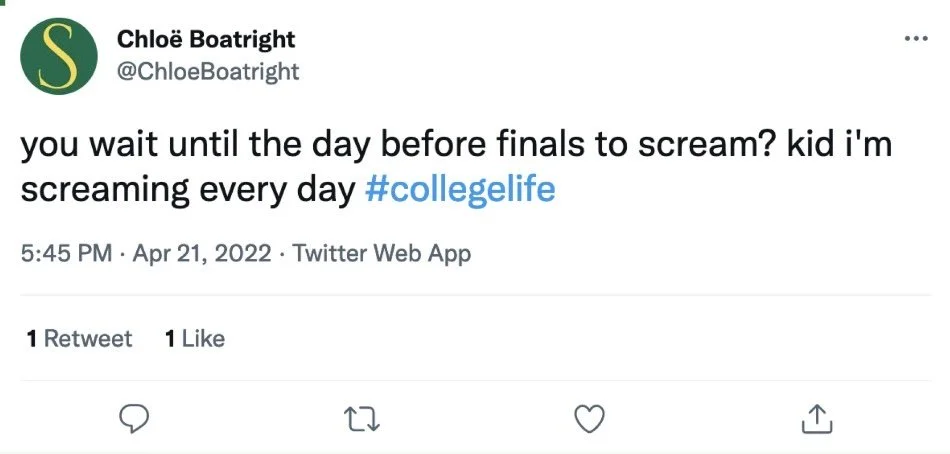Click the 5:45 PM timestamp
Viewport: 950px width, 454px height.
[65, 254]
